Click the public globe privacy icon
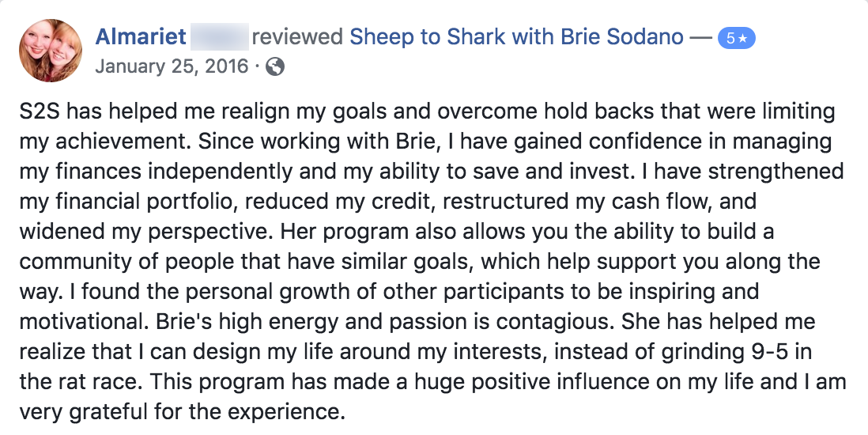868x435 pixels. [x=275, y=67]
